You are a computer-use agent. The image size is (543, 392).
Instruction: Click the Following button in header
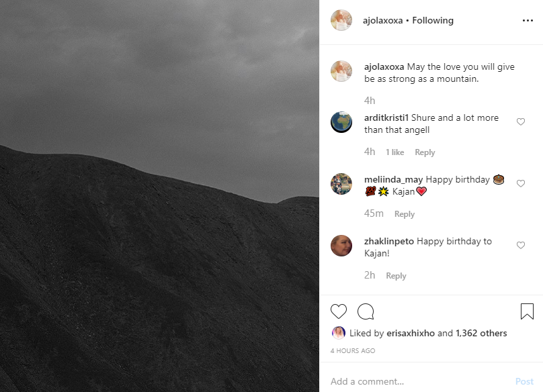(433, 21)
